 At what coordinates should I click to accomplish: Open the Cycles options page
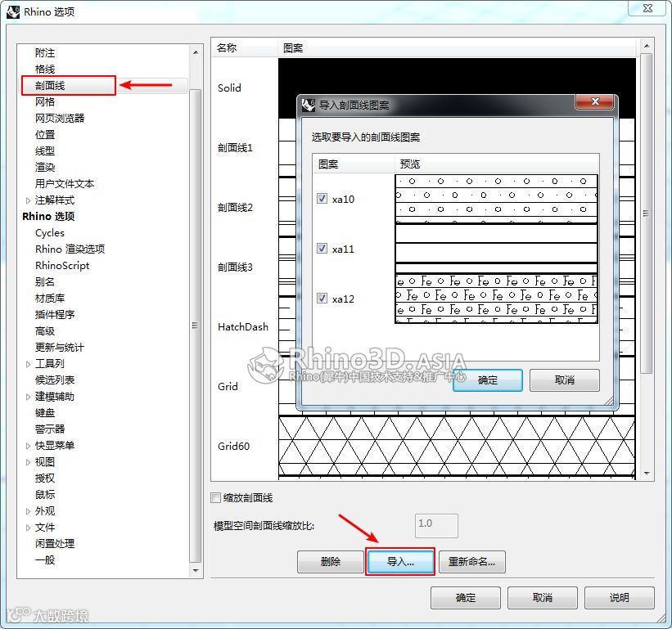(50, 232)
